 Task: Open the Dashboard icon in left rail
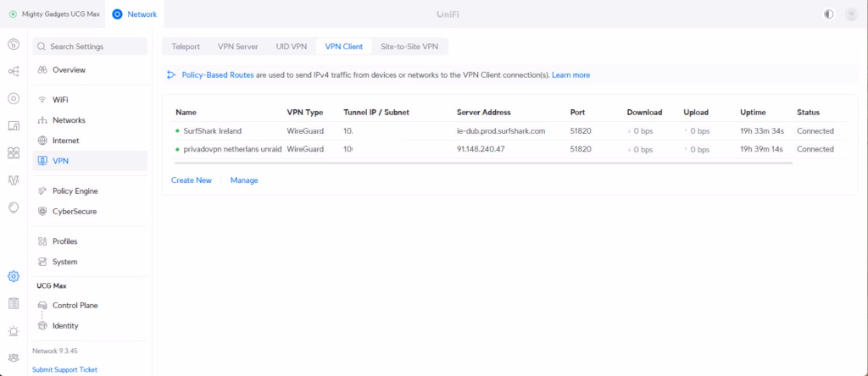tap(14, 44)
